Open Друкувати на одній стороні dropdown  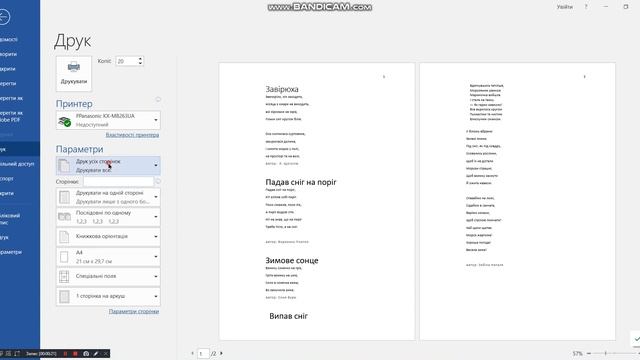point(108,197)
